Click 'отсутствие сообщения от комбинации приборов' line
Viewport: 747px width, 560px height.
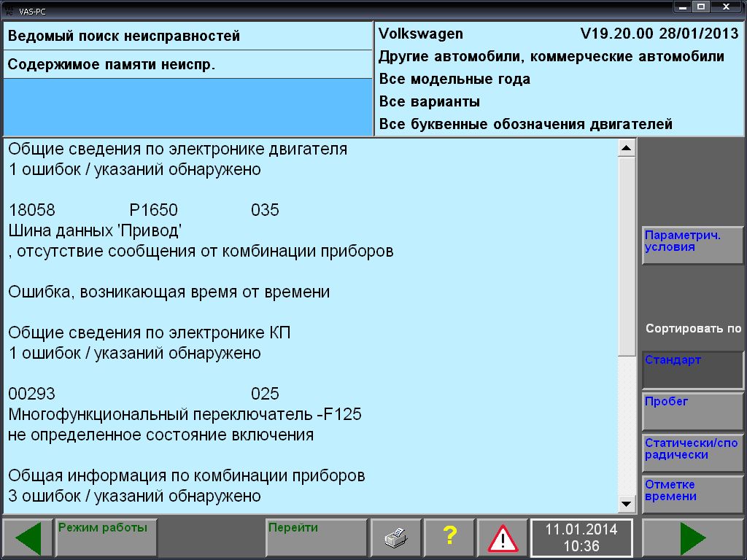pos(201,251)
